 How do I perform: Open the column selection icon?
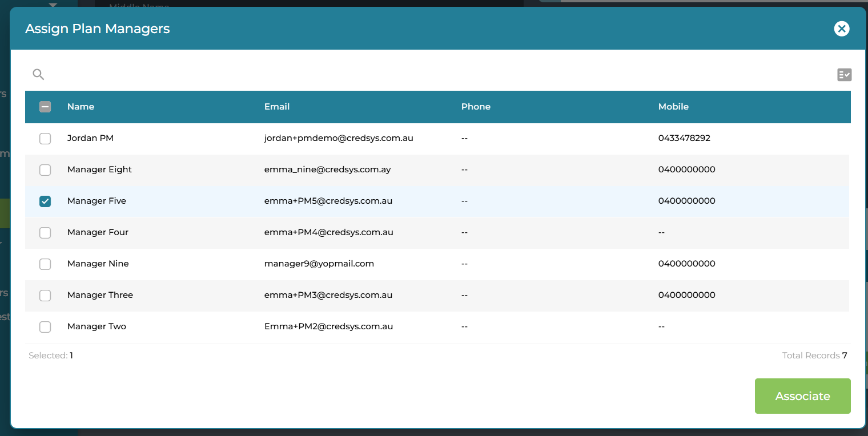pyautogui.click(x=844, y=75)
